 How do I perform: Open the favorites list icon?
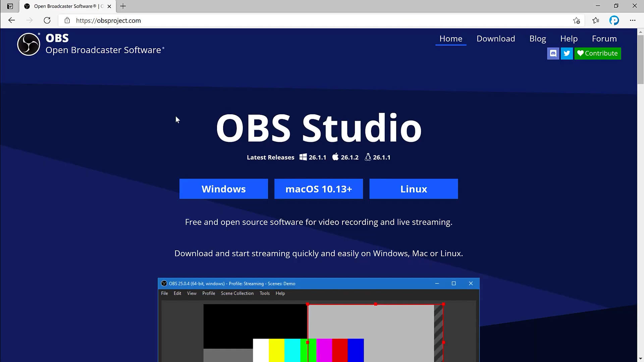pyautogui.click(x=596, y=20)
